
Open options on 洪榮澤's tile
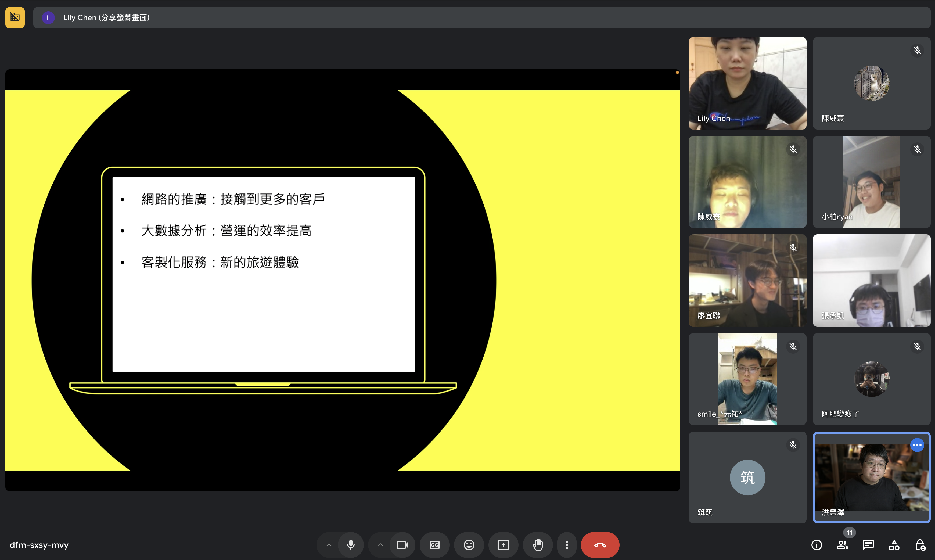[917, 445]
